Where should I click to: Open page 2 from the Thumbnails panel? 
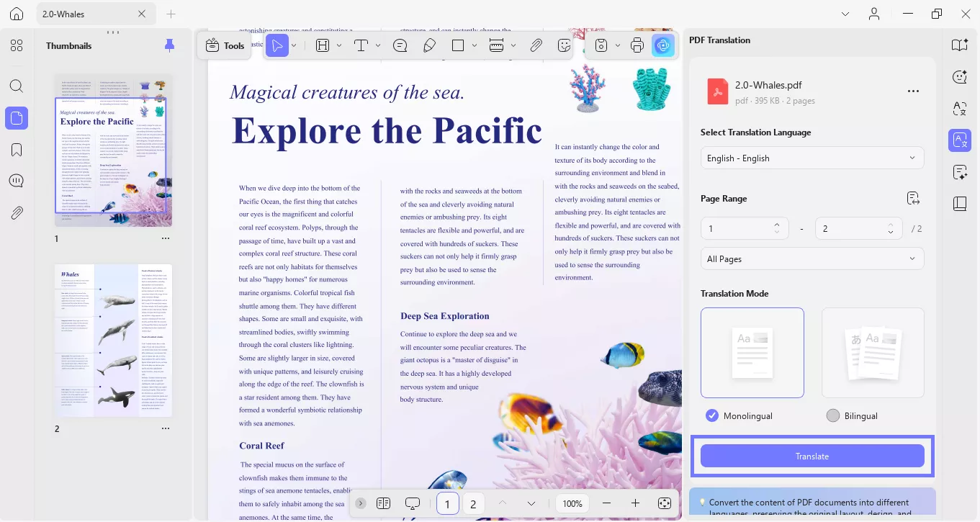pyautogui.click(x=113, y=339)
